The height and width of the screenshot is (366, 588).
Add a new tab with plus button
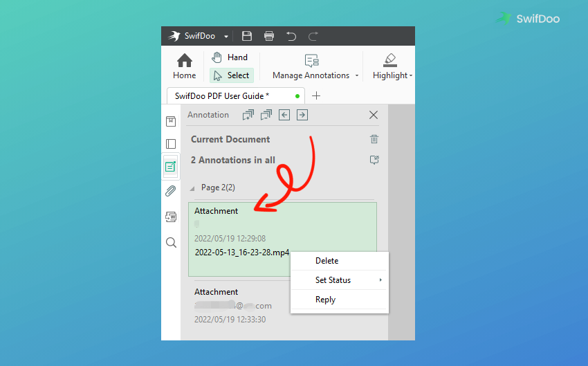click(316, 95)
